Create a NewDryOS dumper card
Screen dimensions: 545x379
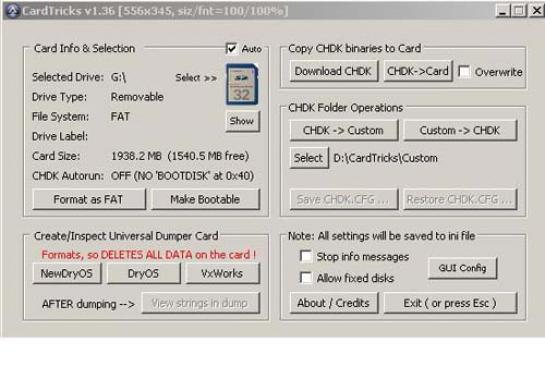click(x=67, y=273)
